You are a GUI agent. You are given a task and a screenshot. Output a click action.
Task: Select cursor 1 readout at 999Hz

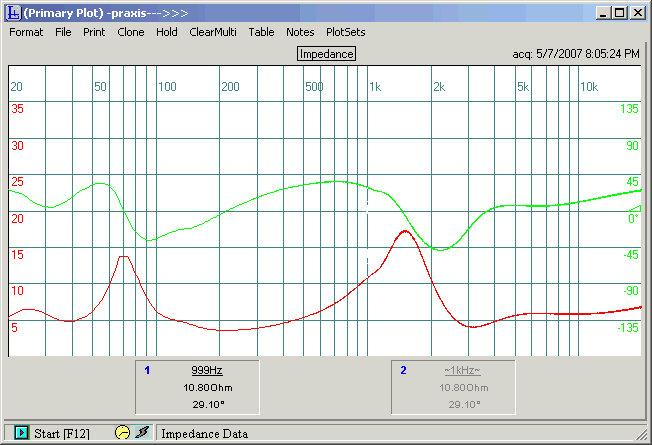[206, 370]
